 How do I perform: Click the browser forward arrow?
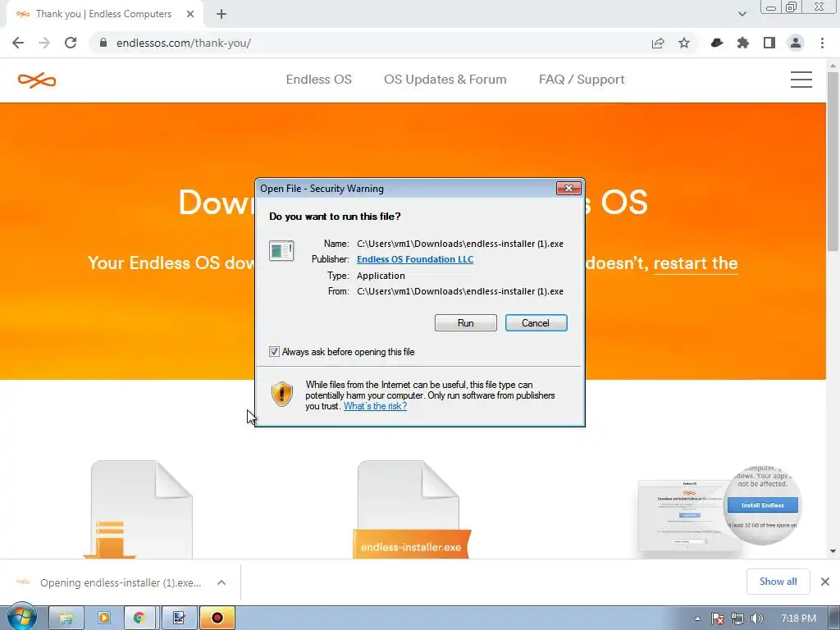coord(44,43)
